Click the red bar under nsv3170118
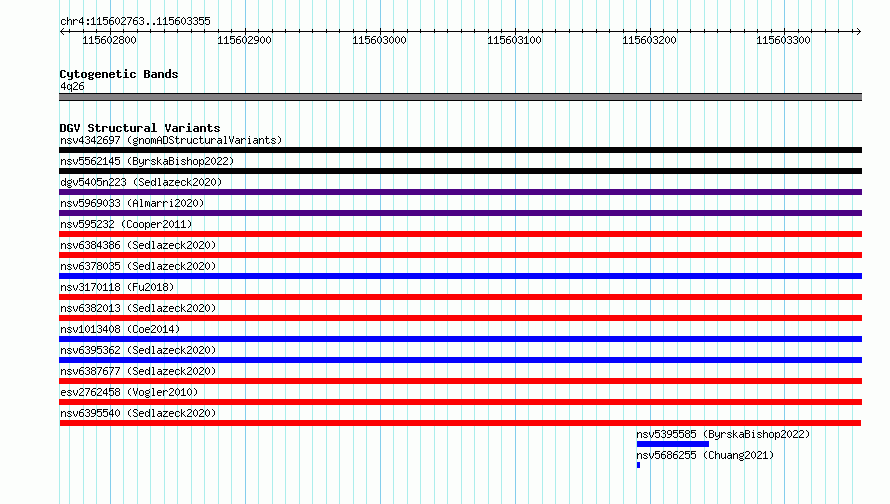The width and height of the screenshot is (890, 504). (x=460, y=297)
